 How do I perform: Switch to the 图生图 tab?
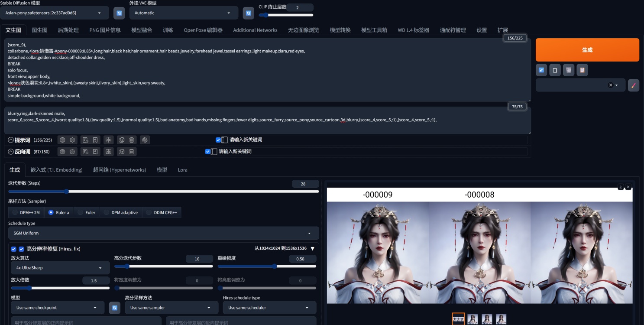39,30
